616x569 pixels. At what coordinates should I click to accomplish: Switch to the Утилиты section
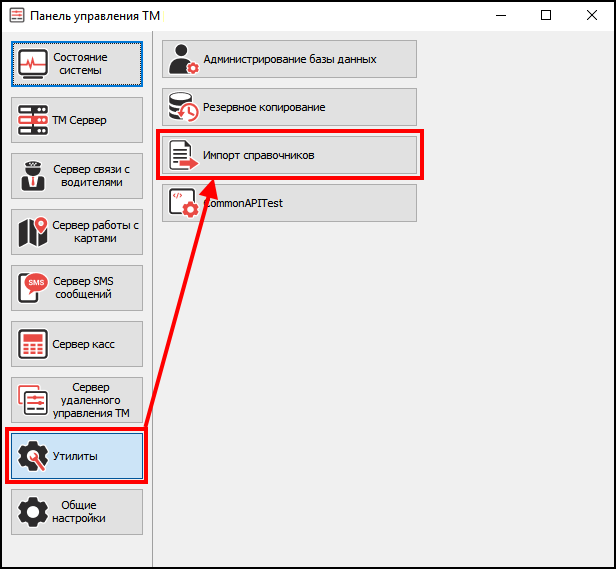(78, 456)
